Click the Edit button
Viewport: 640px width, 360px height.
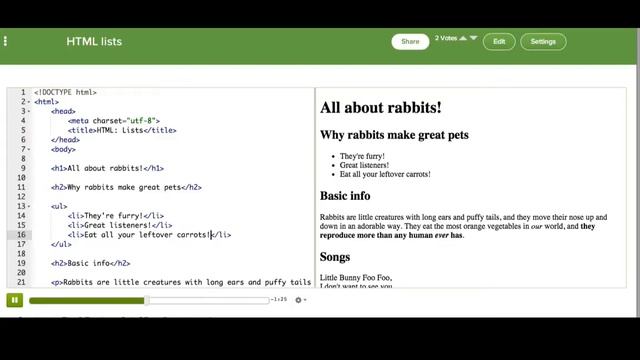(x=499, y=42)
